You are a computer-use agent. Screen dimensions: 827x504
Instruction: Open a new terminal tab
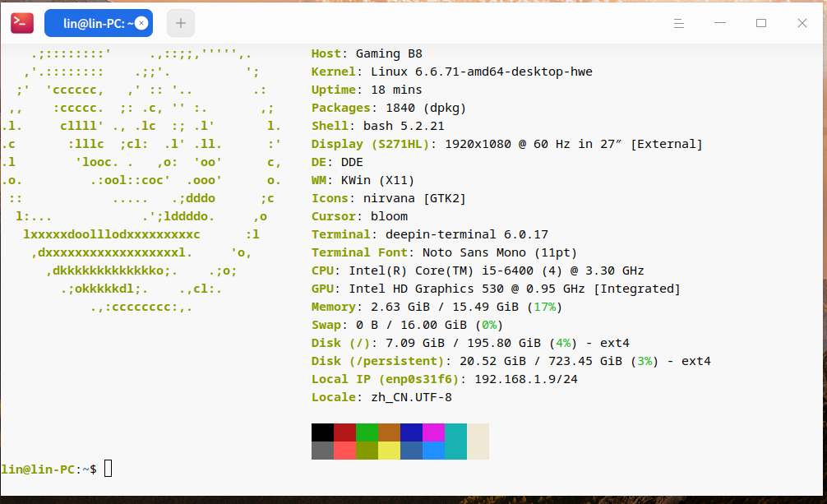point(181,23)
